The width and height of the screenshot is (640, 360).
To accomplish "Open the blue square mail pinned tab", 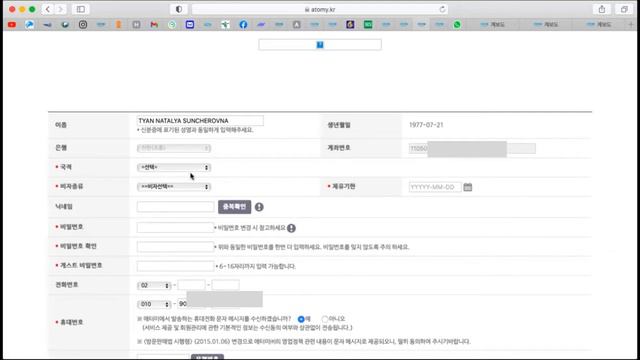I will pyautogui.click(x=190, y=24).
